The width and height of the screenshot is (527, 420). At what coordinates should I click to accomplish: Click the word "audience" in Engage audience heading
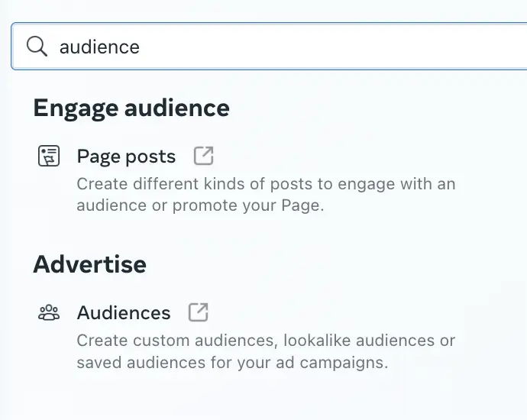click(177, 108)
